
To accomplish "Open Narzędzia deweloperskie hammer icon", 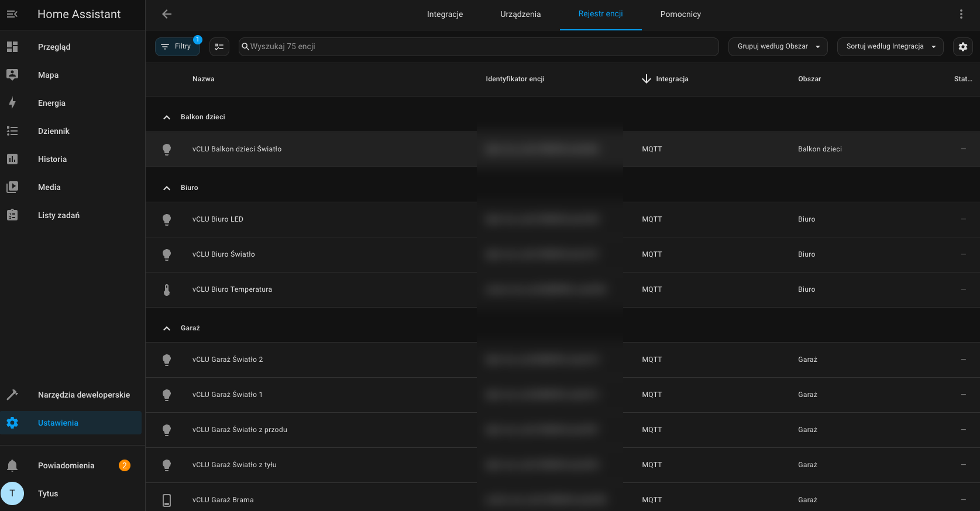I will coord(12,395).
